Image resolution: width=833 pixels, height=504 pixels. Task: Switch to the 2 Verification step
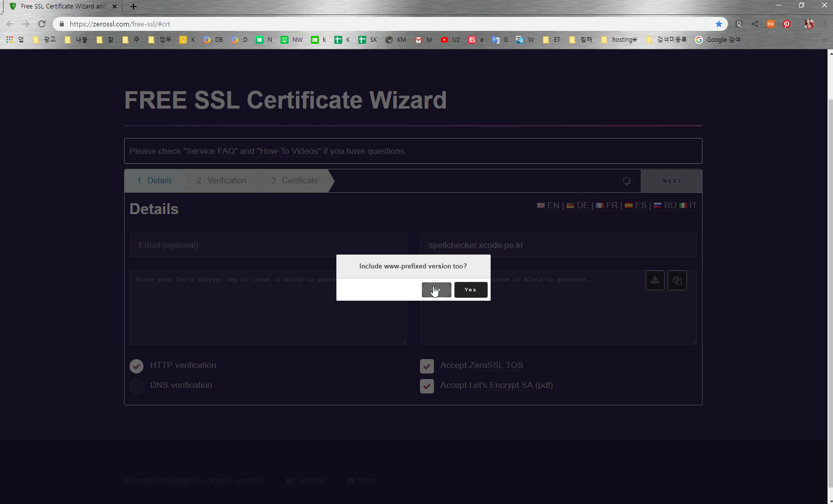tap(221, 181)
